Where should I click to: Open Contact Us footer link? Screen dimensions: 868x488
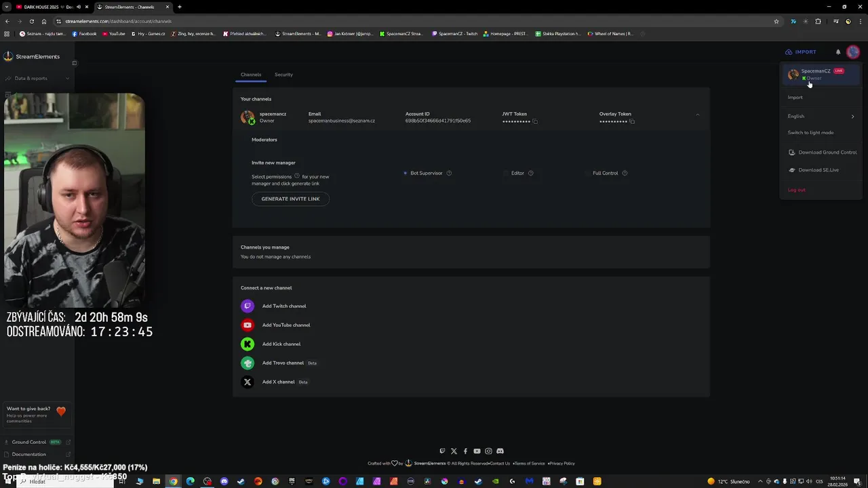[500, 464]
